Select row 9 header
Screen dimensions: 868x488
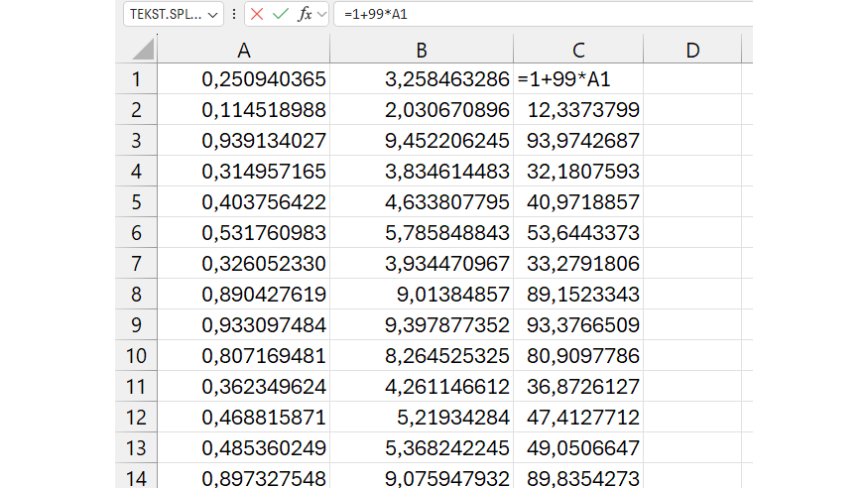click(x=136, y=324)
